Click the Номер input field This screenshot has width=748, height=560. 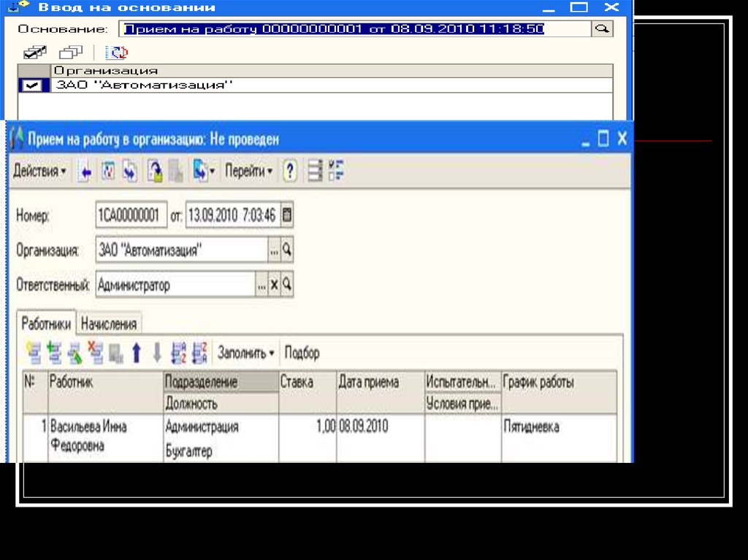coord(131,215)
